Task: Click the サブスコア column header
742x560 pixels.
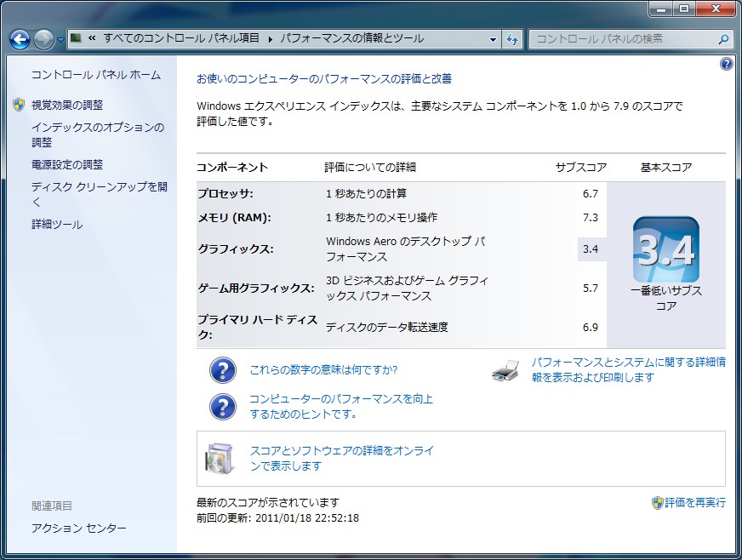Action: click(x=580, y=167)
